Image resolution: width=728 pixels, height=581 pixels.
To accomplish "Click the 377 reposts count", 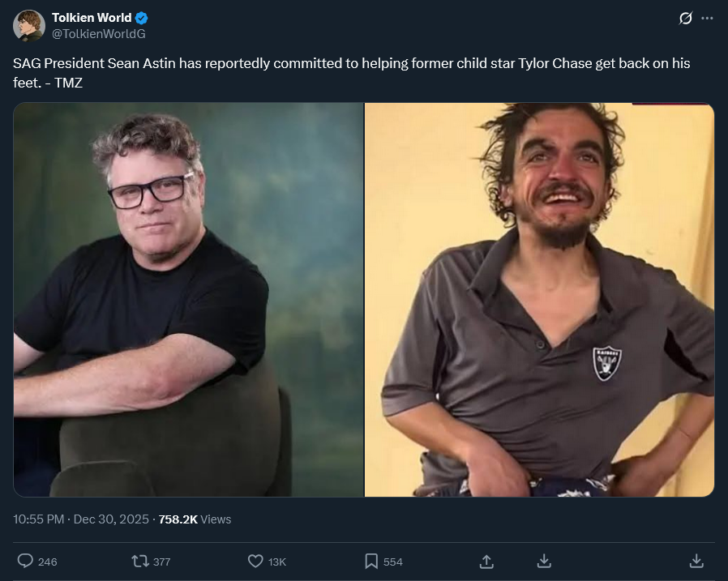I will click(161, 562).
